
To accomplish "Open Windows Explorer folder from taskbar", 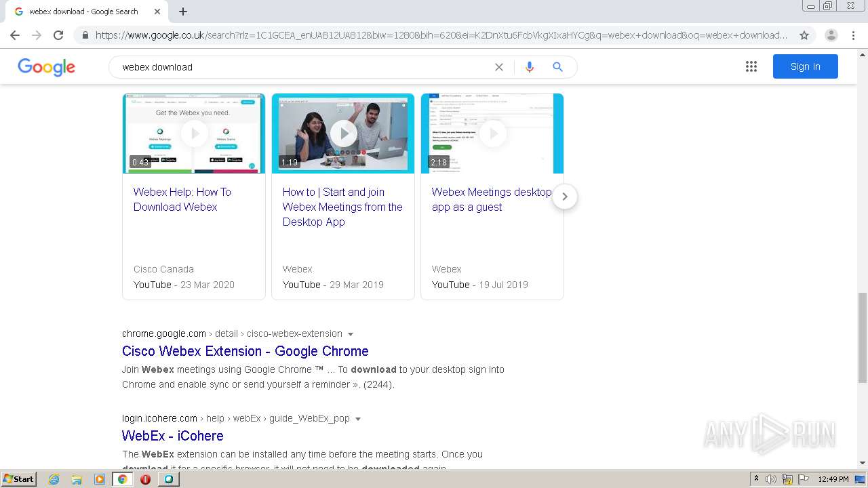I will pos(77,479).
